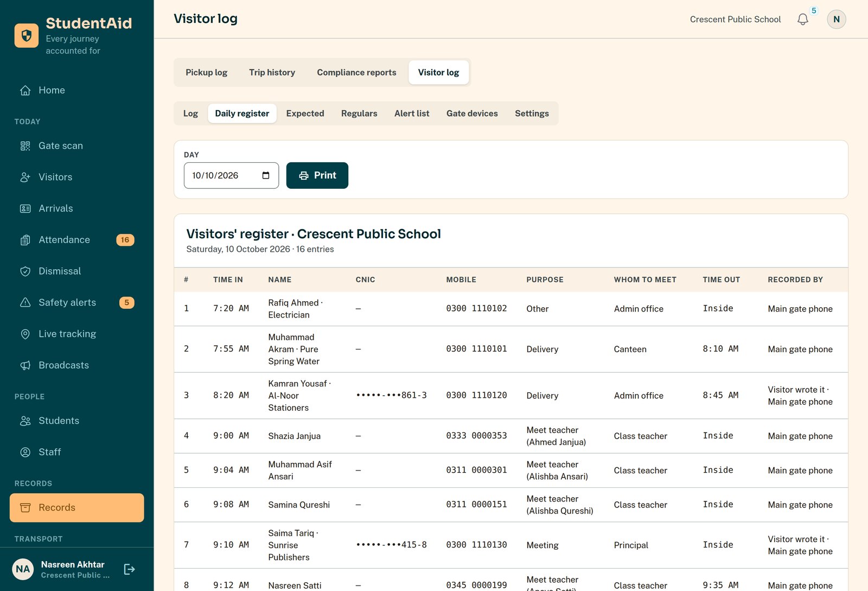The height and width of the screenshot is (591, 868).
Task: Open Attendance in sidebar
Action: (76, 240)
